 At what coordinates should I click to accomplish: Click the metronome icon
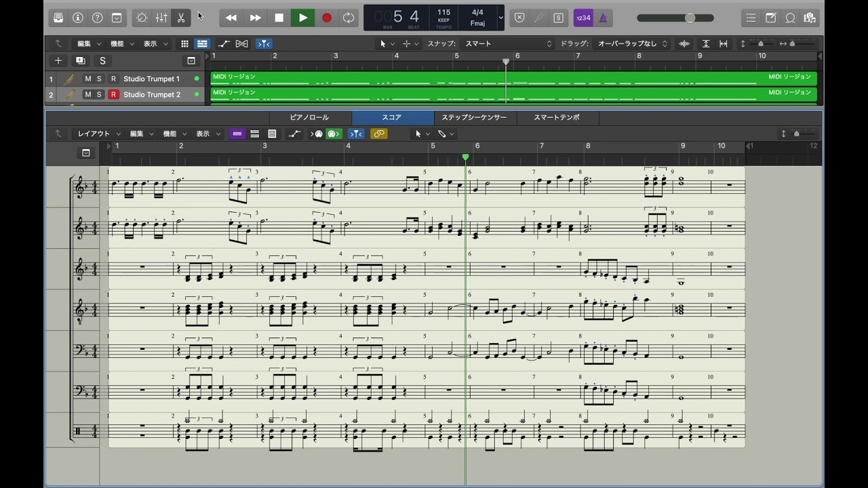click(604, 18)
